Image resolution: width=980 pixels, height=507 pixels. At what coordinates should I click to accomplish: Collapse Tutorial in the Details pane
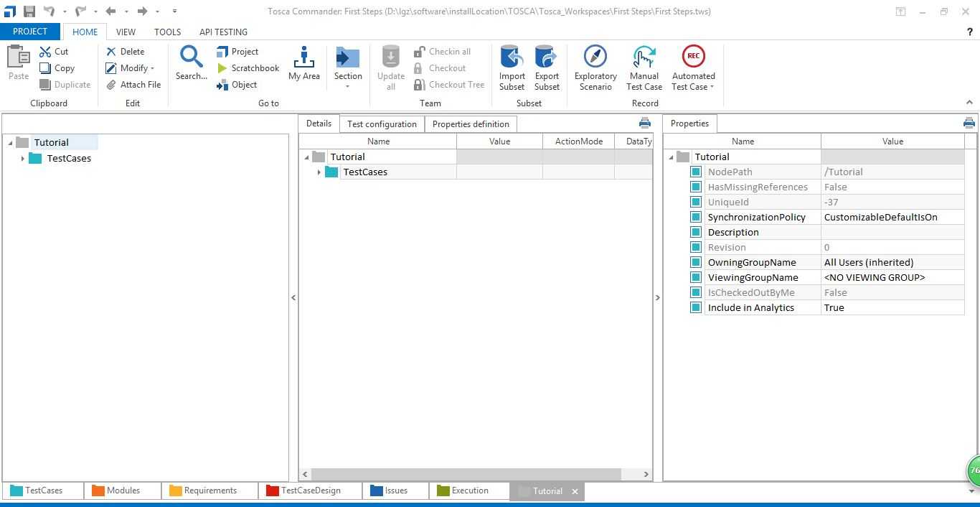[307, 157]
